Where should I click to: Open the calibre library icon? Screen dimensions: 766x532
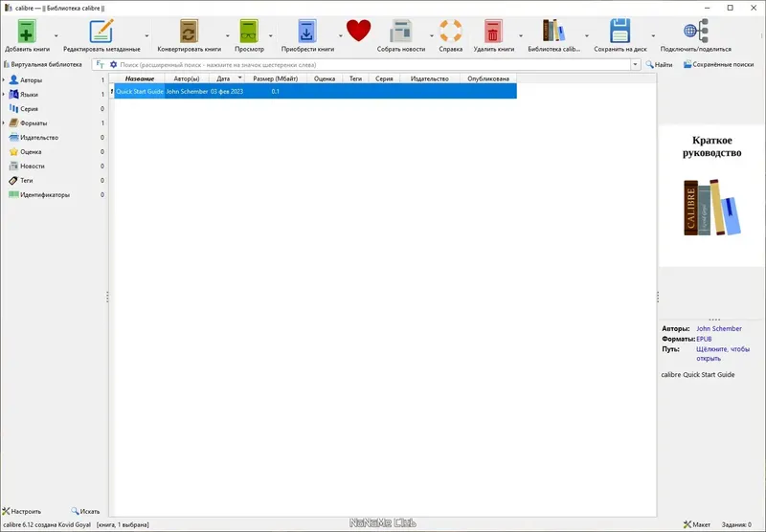point(553,31)
